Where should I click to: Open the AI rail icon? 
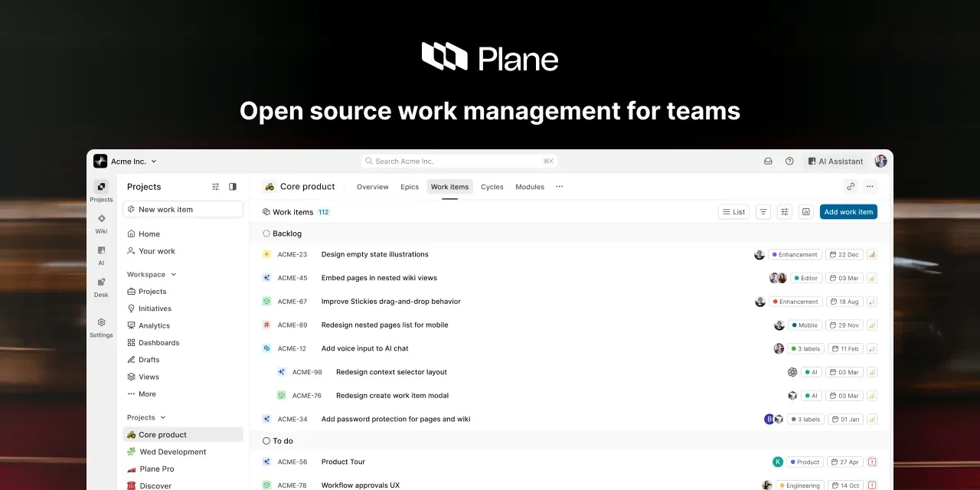[x=101, y=250]
